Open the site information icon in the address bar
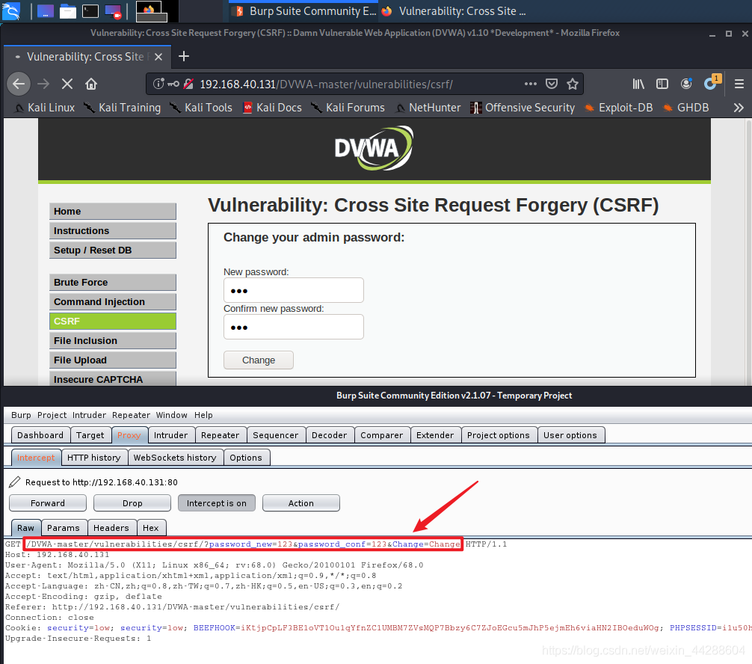Viewport: 752px width, 664px height. click(158, 84)
